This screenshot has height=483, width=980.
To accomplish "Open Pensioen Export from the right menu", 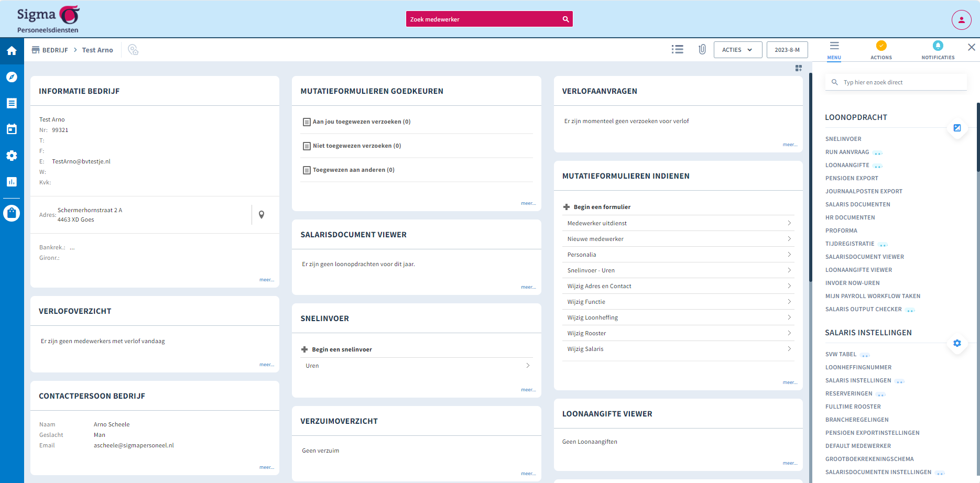I will point(852,178).
